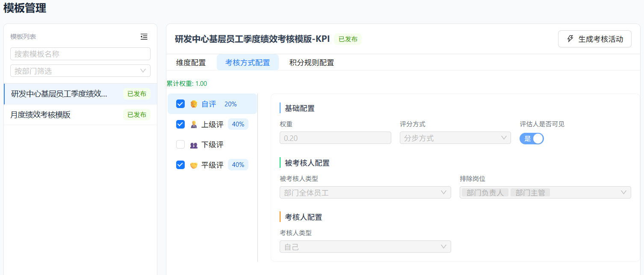Click the 平级评 40% weight badge
Viewport: 644px width, 275px height.
238,165
